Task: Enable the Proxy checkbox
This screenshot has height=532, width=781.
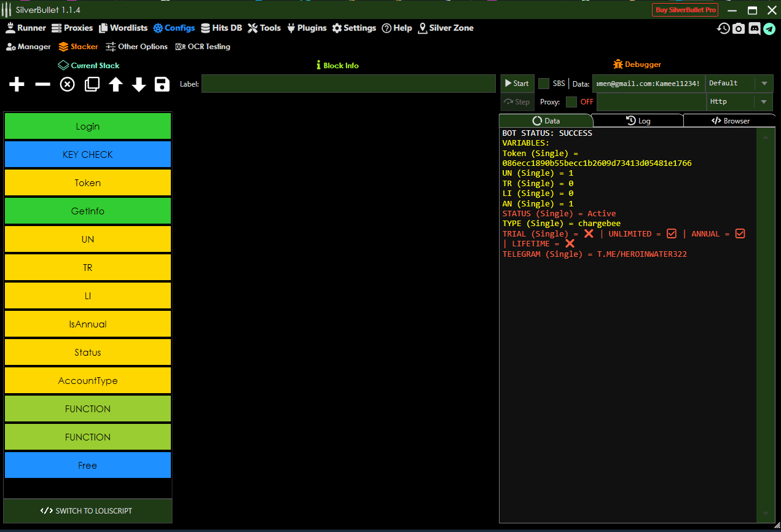Action: 571,102
